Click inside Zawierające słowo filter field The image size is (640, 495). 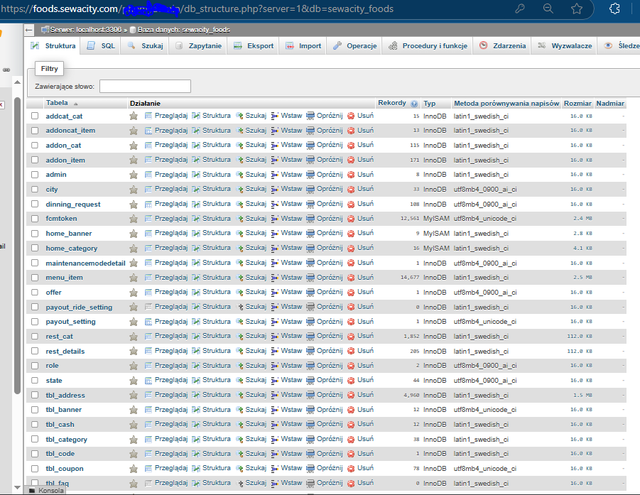(x=145, y=86)
